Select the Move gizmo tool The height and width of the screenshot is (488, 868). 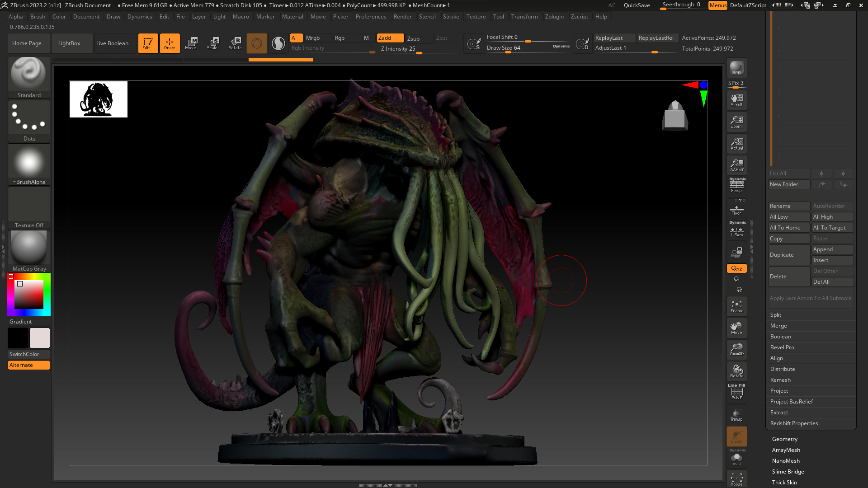(191, 43)
